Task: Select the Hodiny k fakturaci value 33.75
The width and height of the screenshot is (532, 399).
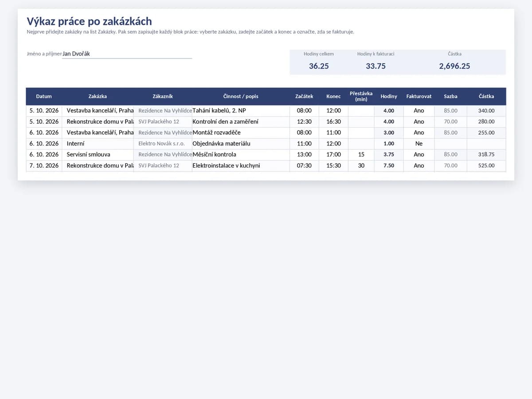Action: (x=376, y=66)
